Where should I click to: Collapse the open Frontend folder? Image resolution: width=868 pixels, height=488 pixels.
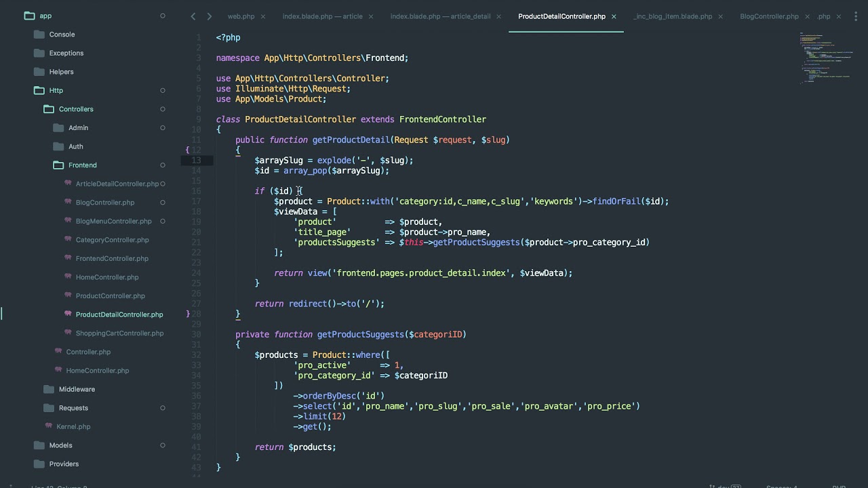(x=58, y=165)
